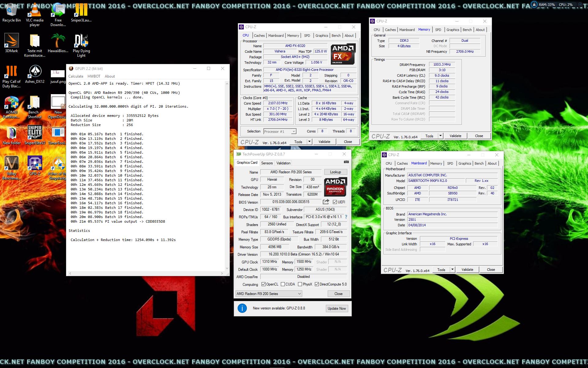Click Validate in CPU-Z CPU window
The image size is (588, 368).
click(324, 142)
